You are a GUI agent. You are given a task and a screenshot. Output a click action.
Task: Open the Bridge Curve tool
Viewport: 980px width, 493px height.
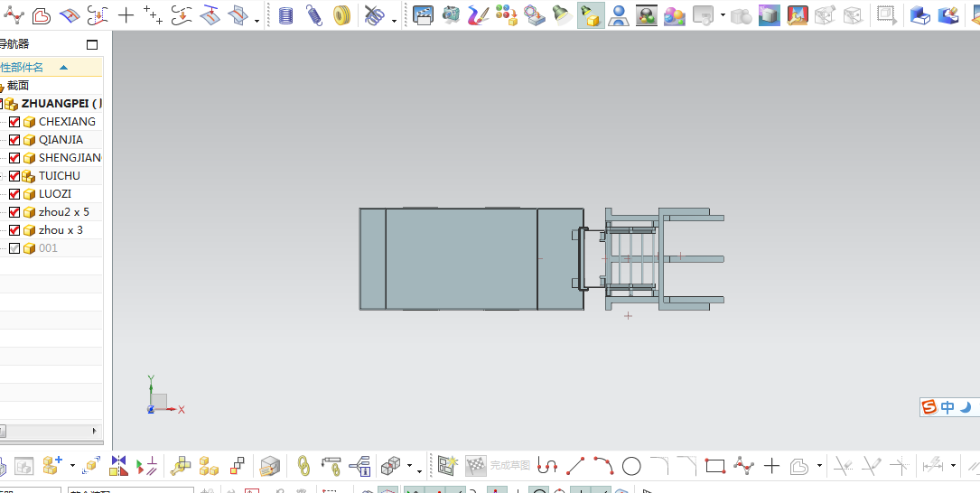(x=98, y=15)
